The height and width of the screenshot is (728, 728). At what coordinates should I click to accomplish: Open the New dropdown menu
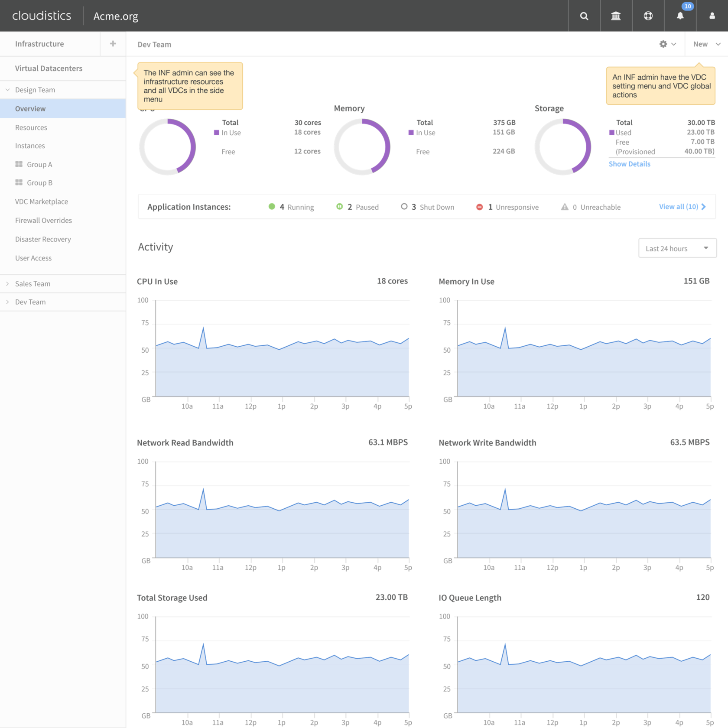point(706,44)
